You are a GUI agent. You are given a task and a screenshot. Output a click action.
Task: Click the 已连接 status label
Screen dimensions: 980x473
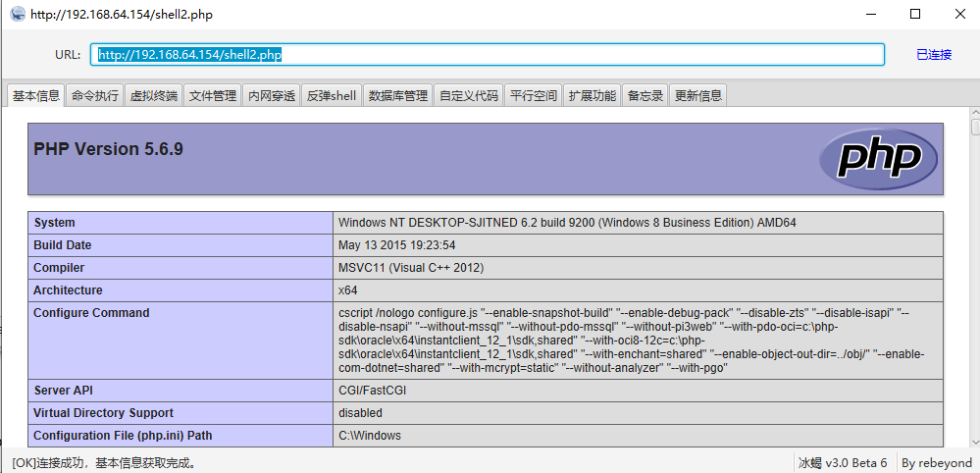[x=934, y=54]
